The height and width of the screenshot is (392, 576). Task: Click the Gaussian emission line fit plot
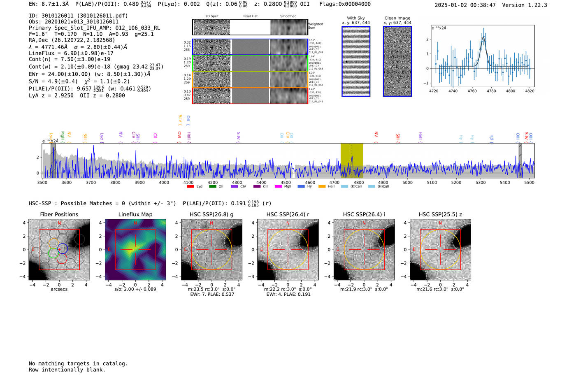point(482,56)
